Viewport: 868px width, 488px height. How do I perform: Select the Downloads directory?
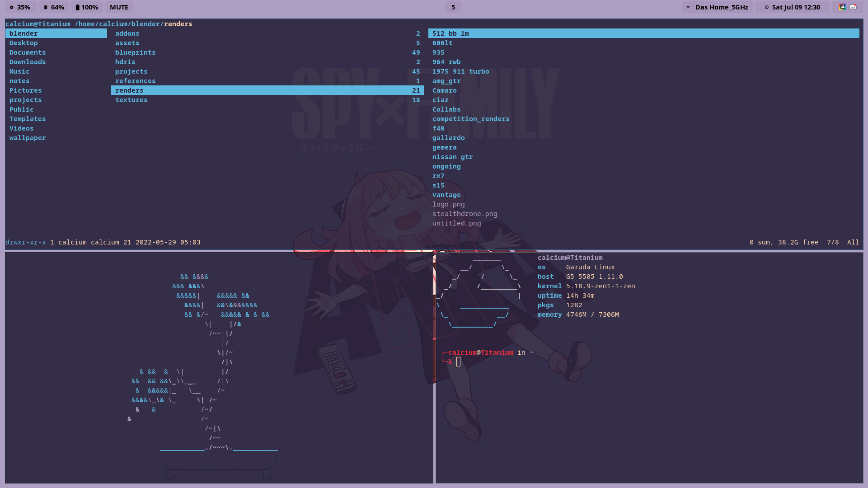click(x=28, y=62)
